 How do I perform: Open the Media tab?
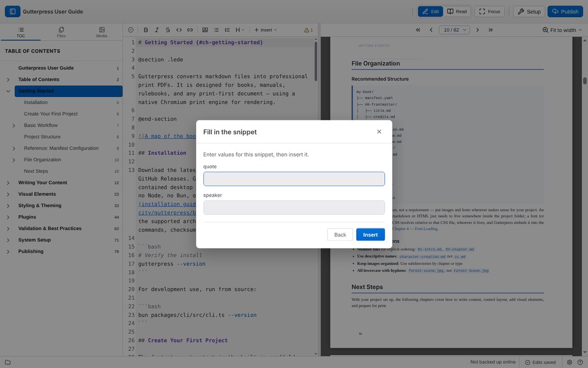pyautogui.click(x=101, y=32)
